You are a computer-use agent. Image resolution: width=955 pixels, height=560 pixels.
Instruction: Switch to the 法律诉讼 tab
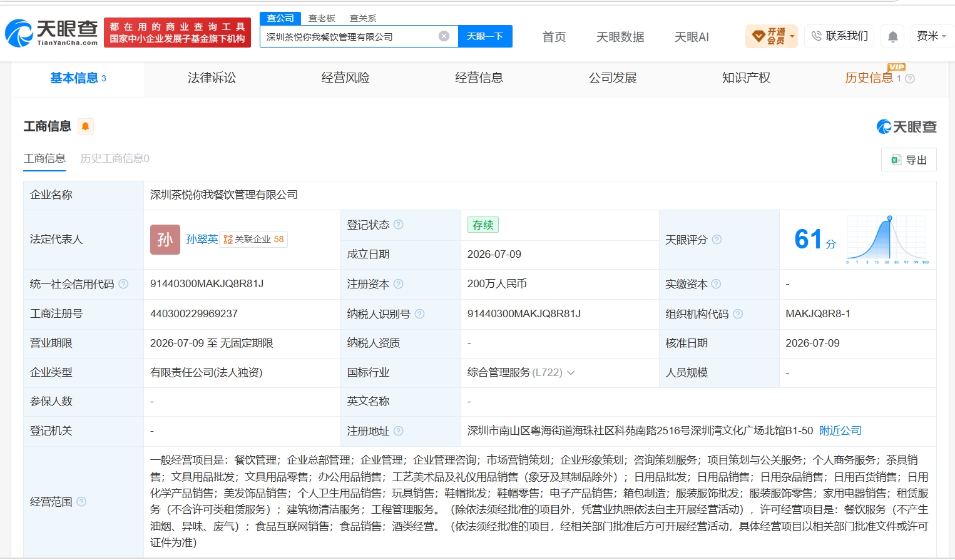[x=212, y=78]
